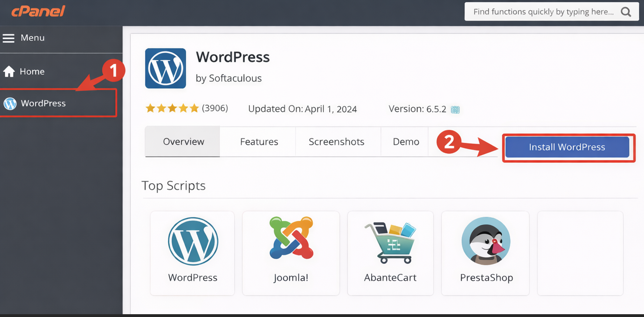Viewport: 644px width, 317px height.
Task: Open the Joomla! script card
Action: tap(291, 253)
